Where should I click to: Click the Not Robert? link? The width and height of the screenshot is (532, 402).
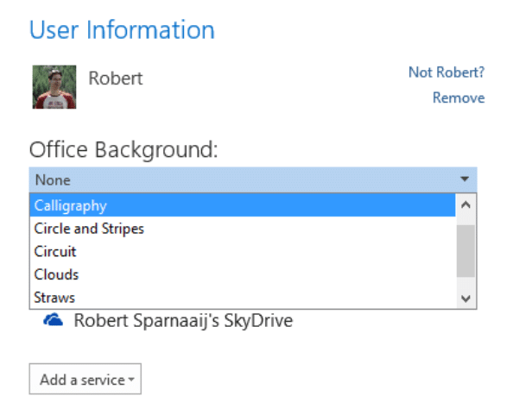coord(446,72)
